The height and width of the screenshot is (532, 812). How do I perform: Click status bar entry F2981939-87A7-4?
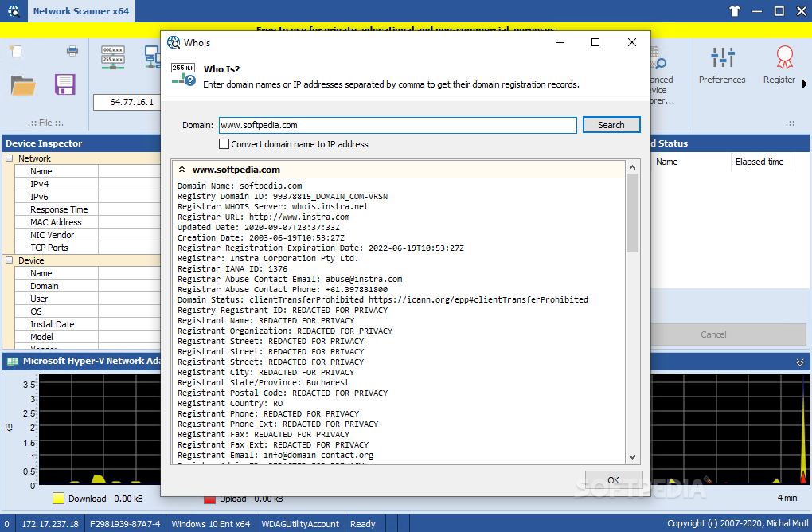(125, 524)
